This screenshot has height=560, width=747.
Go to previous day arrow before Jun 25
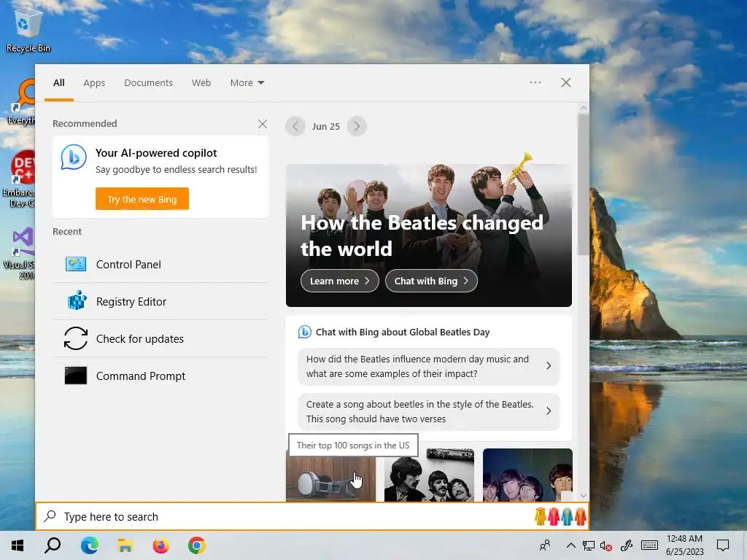coord(295,126)
